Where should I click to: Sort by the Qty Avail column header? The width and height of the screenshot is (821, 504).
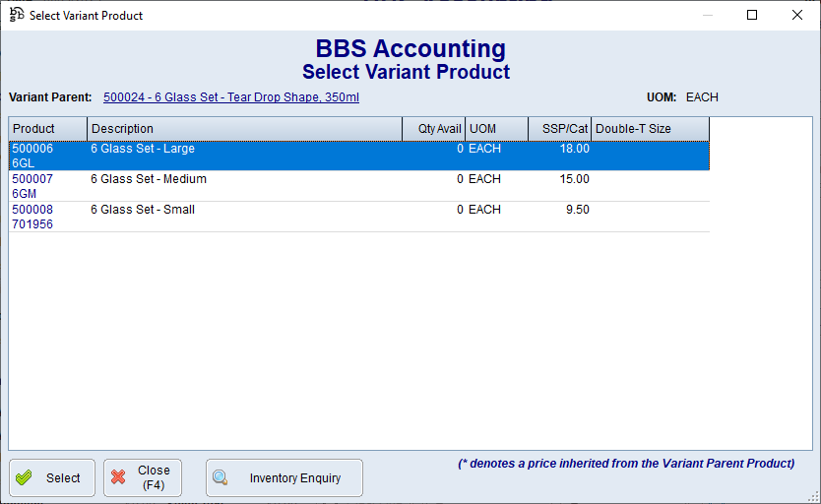coord(433,129)
